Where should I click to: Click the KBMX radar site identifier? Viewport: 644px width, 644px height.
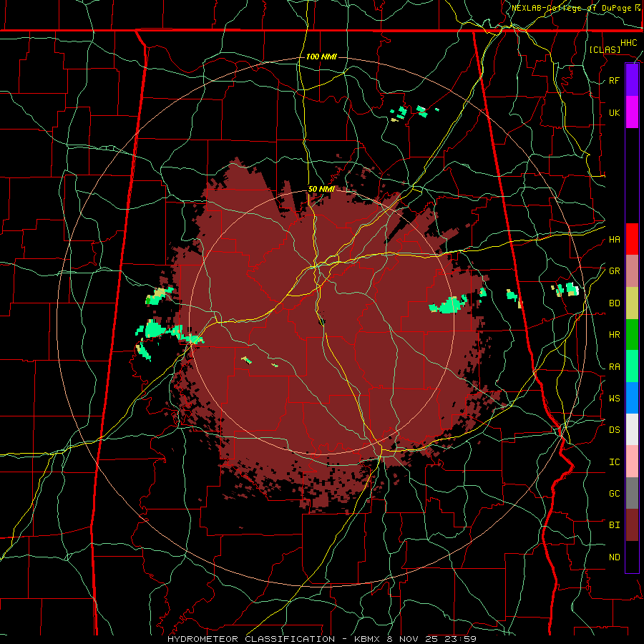[367, 639]
